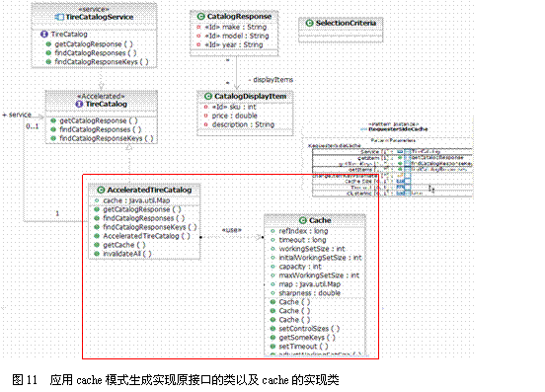Image resolution: width=545 pixels, height=392 pixels.
Task: Click the TireCatalogService service icon
Action: coord(59,17)
